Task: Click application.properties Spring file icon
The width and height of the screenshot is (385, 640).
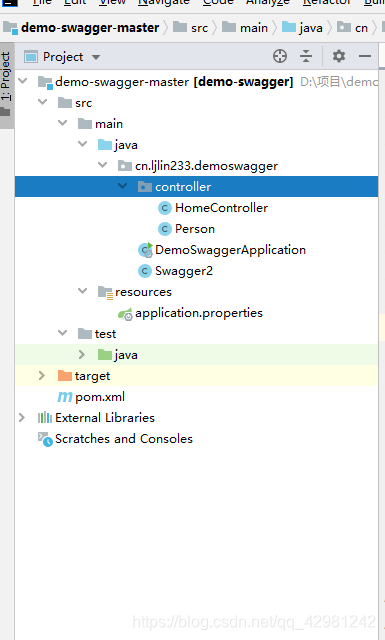Action: point(125,314)
